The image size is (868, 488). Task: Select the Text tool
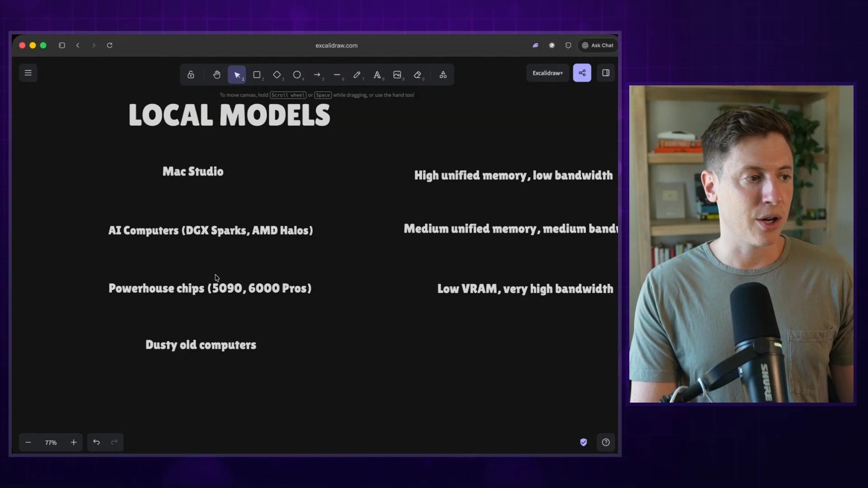pyautogui.click(x=377, y=75)
